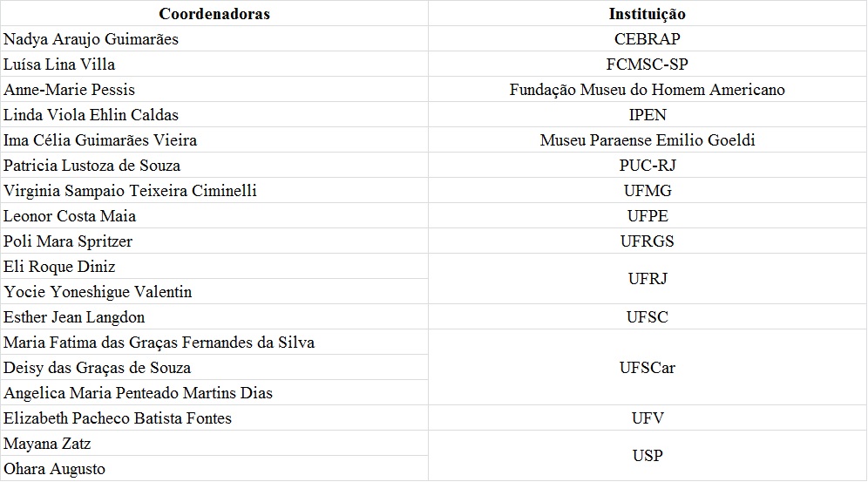This screenshot has width=868, height=482.
Task: Select Fundação Museu do Homem Americano cell
Action: click(648, 90)
